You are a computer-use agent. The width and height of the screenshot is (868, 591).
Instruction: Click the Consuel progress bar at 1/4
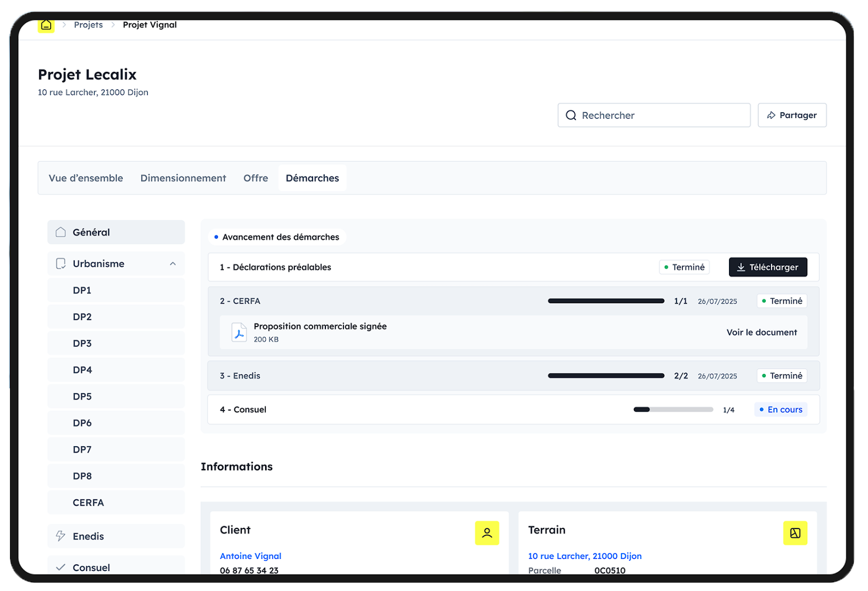(673, 410)
